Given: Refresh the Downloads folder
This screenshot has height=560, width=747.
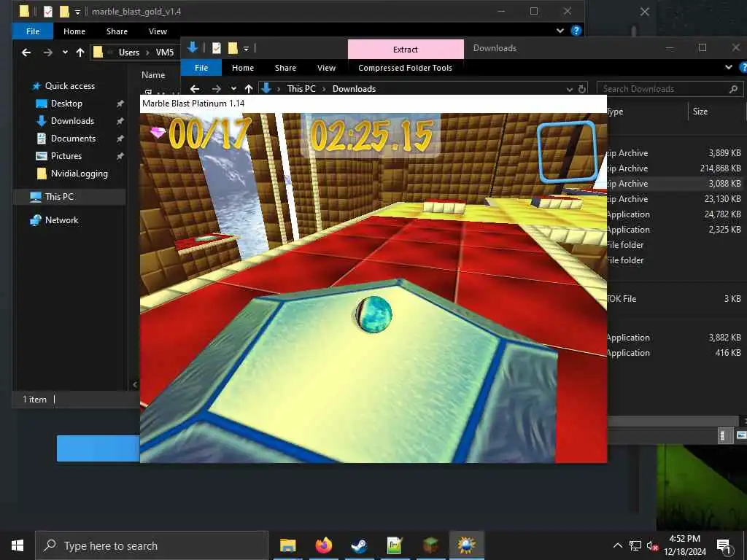Looking at the screenshot, I should pyautogui.click(x=581, y=89).
